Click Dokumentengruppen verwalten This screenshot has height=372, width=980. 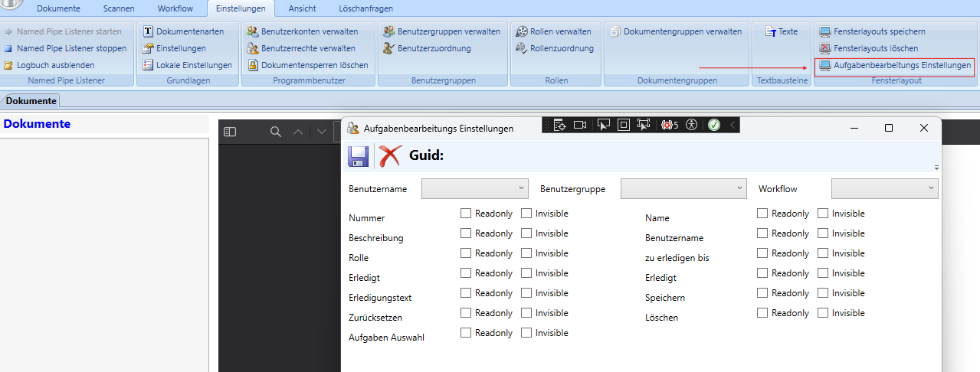pyautogui.click(x=675, y=31)
